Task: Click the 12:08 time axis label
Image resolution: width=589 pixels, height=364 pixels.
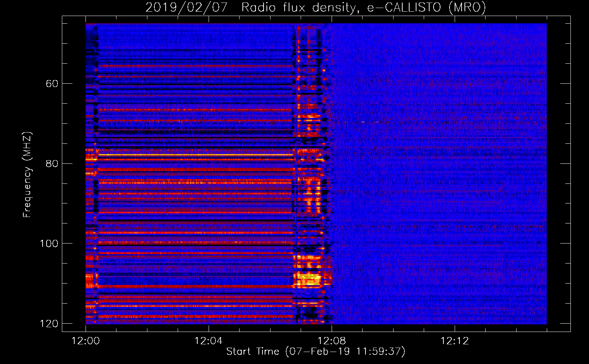Action: (x=332, y=341)
